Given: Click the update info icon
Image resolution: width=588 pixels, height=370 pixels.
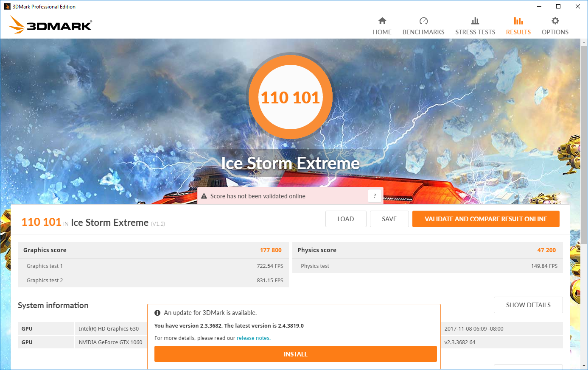Looking at the screenshot, I should (157, 313).
